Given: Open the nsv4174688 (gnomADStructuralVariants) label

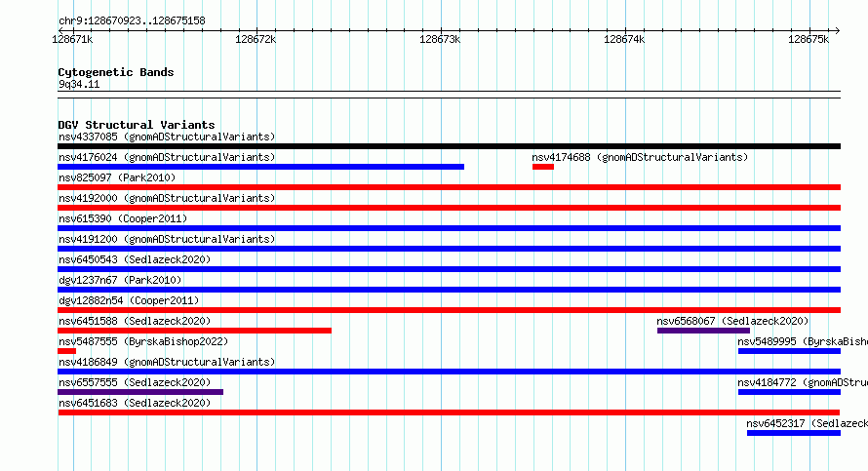Looking at the screenshot, I should (640, 157).
